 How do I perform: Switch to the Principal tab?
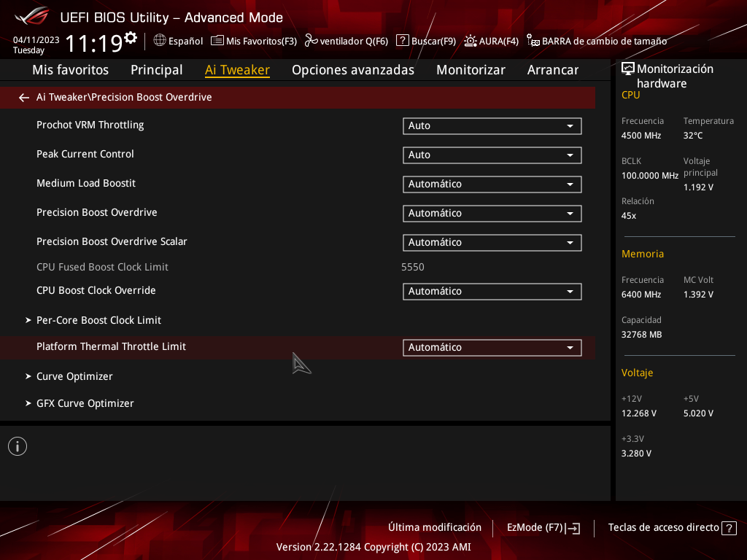pyautogui.click(x=157, y=70)
